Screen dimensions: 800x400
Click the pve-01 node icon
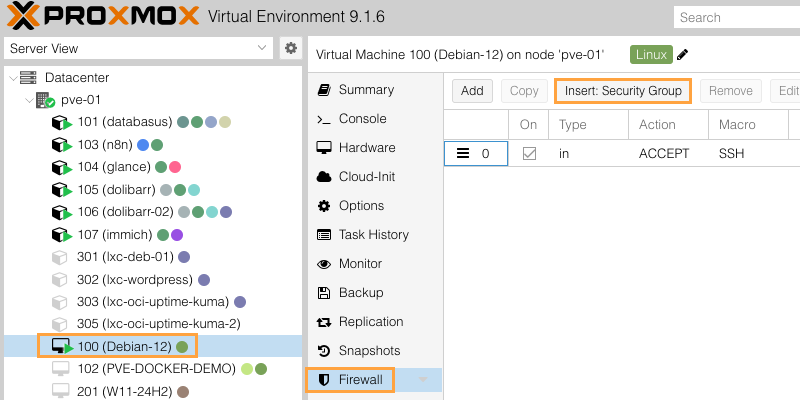[x=45, y=100]
